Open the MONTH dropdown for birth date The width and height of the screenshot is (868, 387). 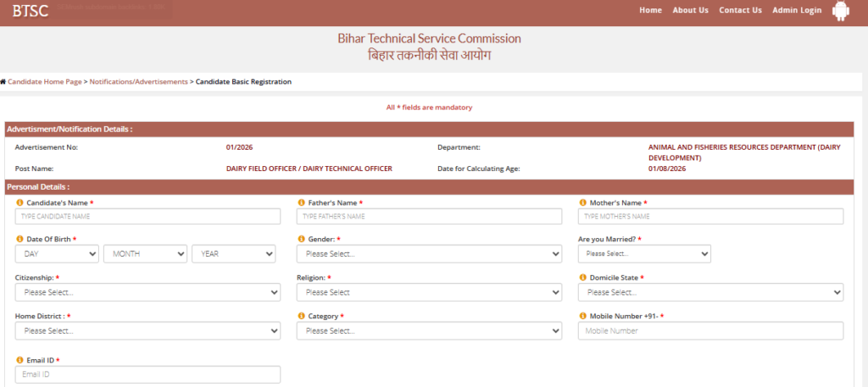(x=145, y=253)
